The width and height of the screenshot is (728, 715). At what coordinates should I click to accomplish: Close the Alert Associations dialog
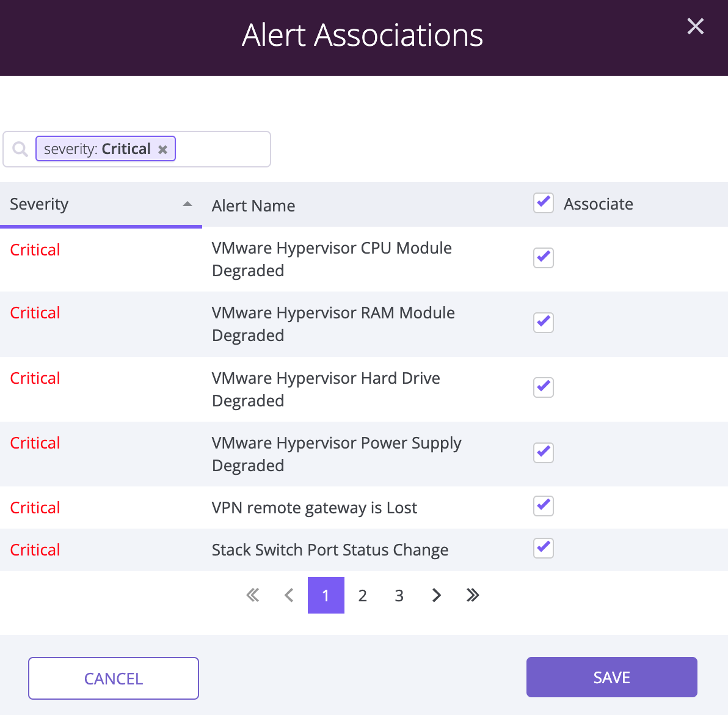695,26
